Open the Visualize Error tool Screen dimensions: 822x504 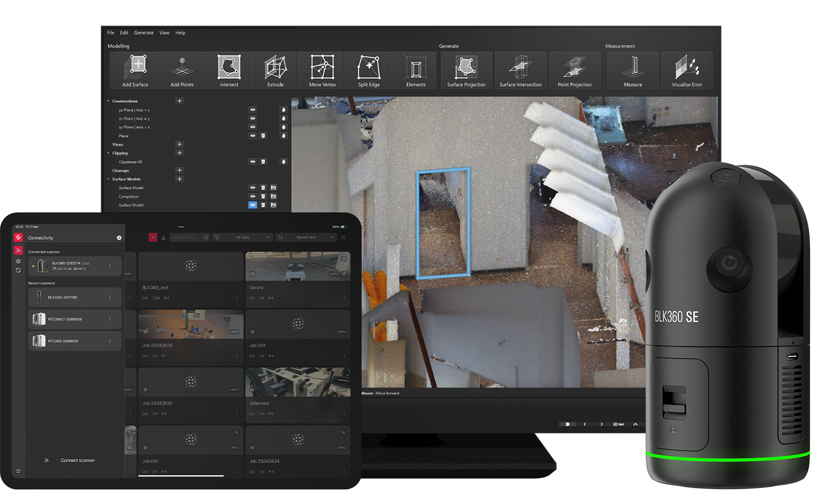click(x=686, y=70)
